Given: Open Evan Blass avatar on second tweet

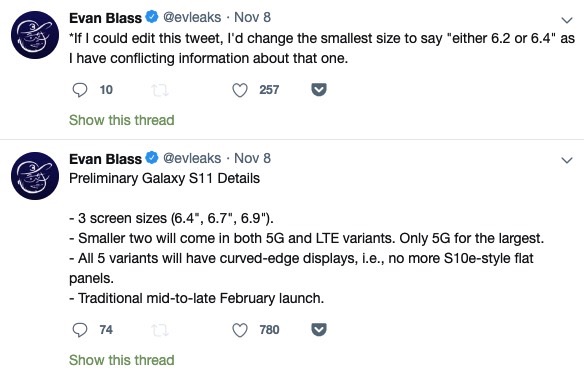Looking at the screenshot, I should (x=35, y=176).
